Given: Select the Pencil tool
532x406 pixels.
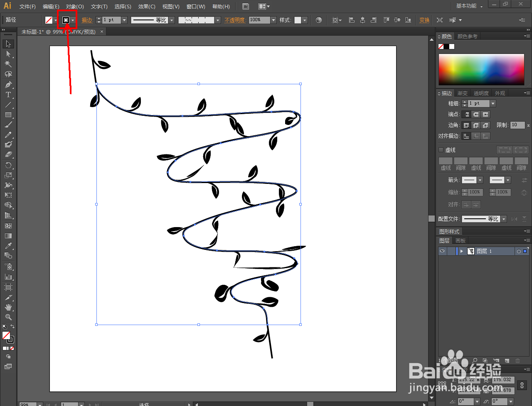Looking at the screenshot, I should coord(8,135).
